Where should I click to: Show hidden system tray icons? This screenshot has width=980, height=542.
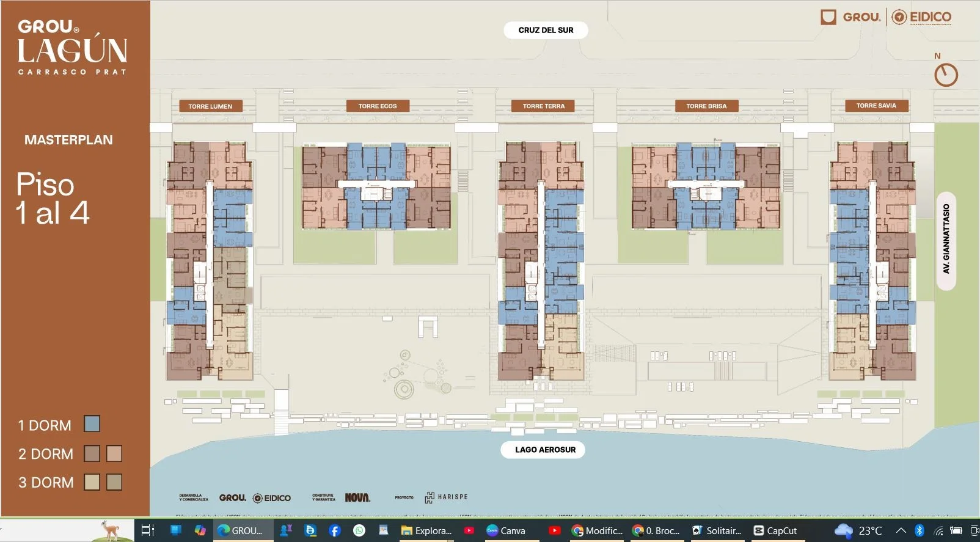(x=901, y=530)
